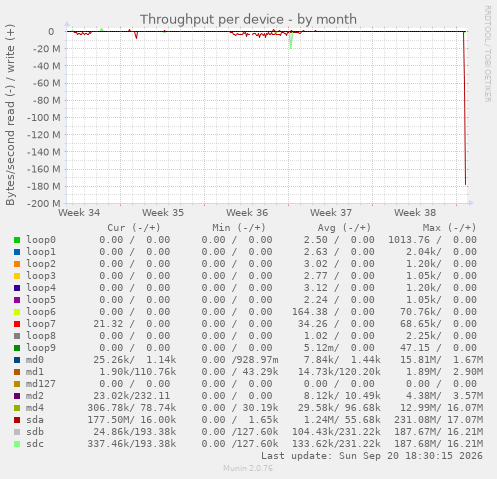Click loop0 max value '1013.76 / 0.00'
Screen dimensions: 497x479
coord(433,240)
